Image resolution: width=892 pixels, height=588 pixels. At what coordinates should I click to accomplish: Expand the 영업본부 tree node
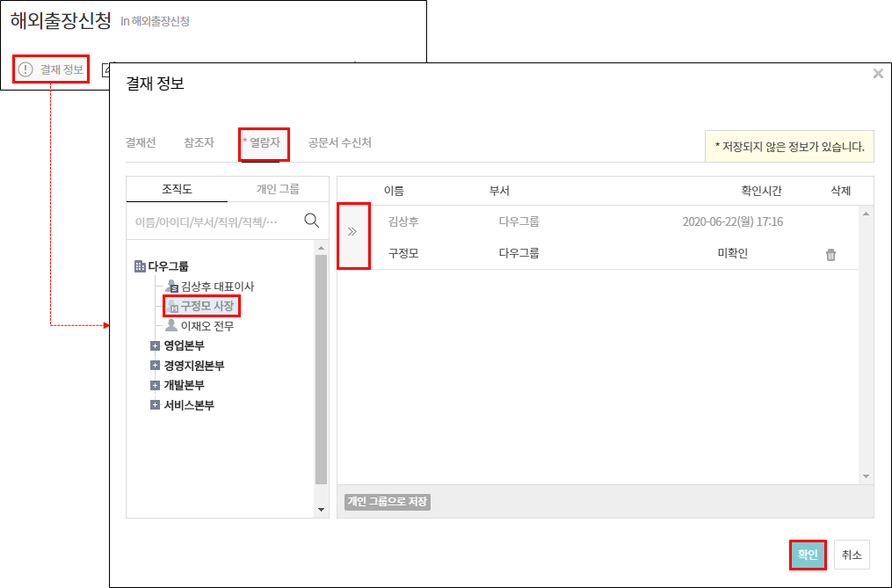point(155,346)
